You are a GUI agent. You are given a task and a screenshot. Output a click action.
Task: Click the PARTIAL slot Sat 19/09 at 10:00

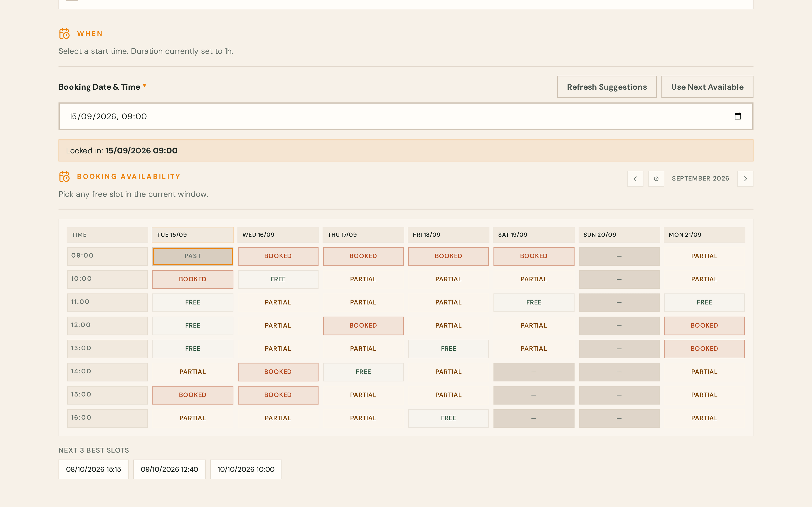pos(534,279)
